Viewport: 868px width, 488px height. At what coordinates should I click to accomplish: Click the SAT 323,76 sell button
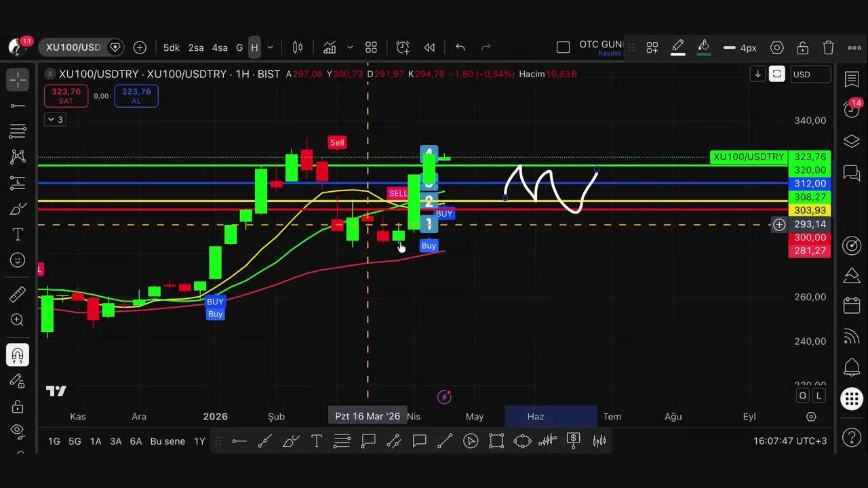[x=66, y=96]
